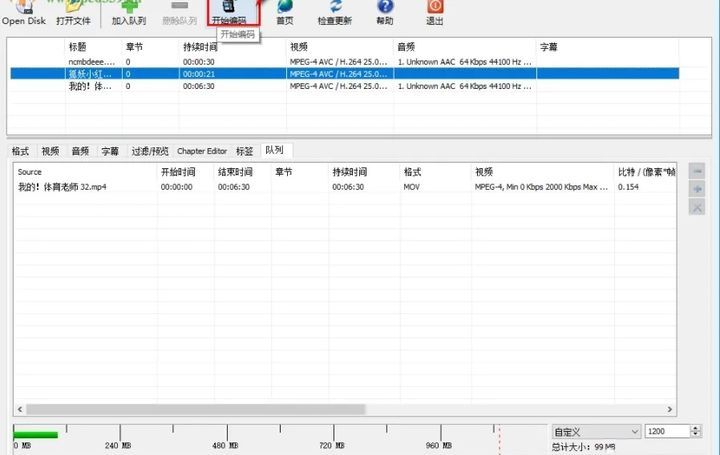Click the red dashed size limit marker
Image resolution: width=720 pixels, height=455 pixels.
(499, 439)
